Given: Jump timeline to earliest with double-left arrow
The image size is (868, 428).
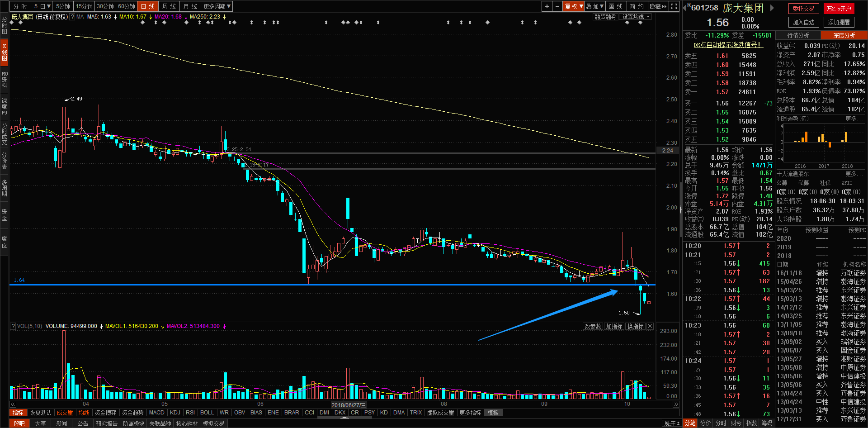Looking at the screenshot, I should pyautogui.click(x=13, y=404).
